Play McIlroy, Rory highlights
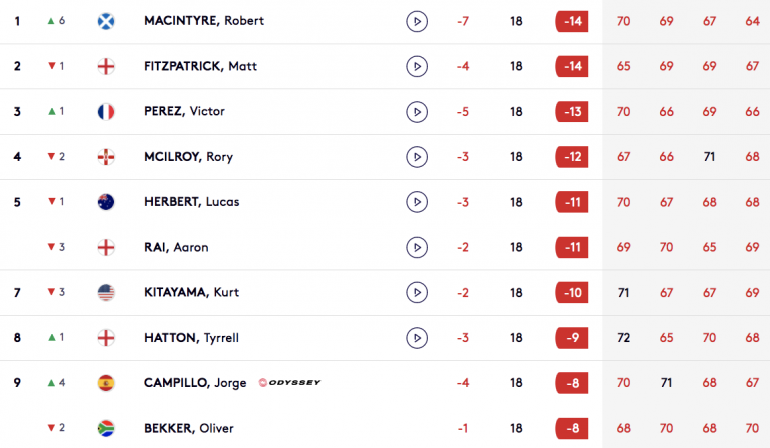 pyautogui.click(x=417, y=157)
